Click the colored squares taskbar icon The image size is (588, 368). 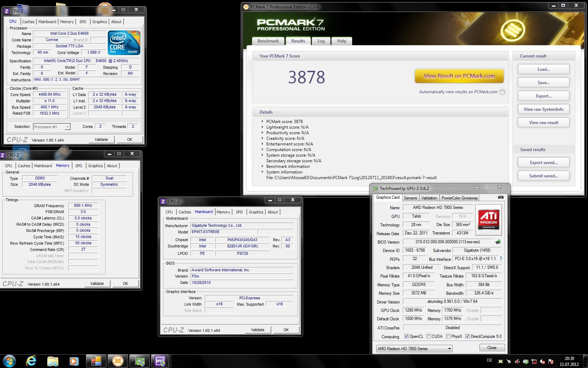point(96,361)
